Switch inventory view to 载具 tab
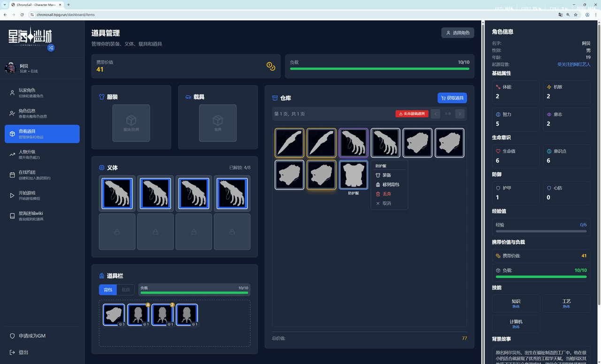Screen dimensions: 601x364 (x=125, y=290)
